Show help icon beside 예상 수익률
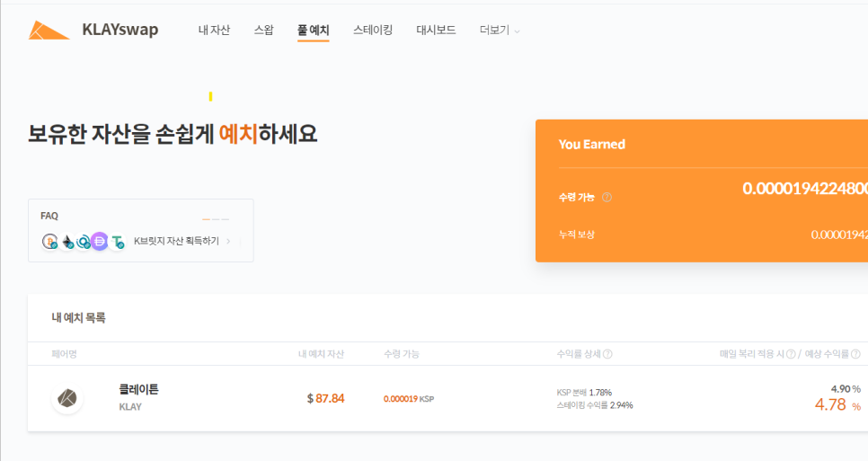 pos(855,354)
